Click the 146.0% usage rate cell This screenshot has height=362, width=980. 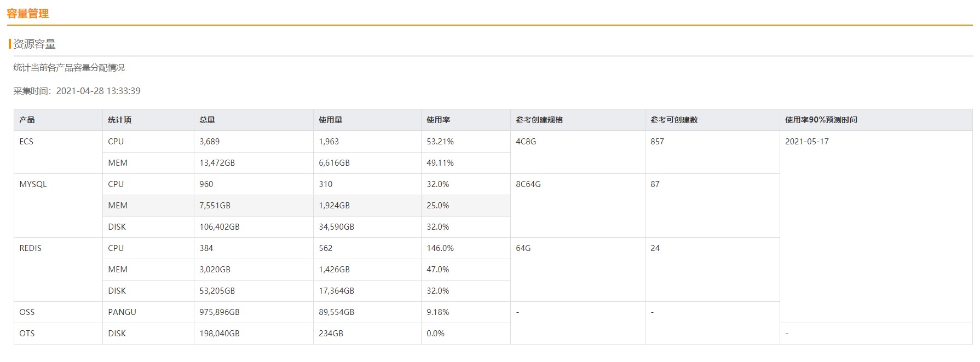click(440, 248)
